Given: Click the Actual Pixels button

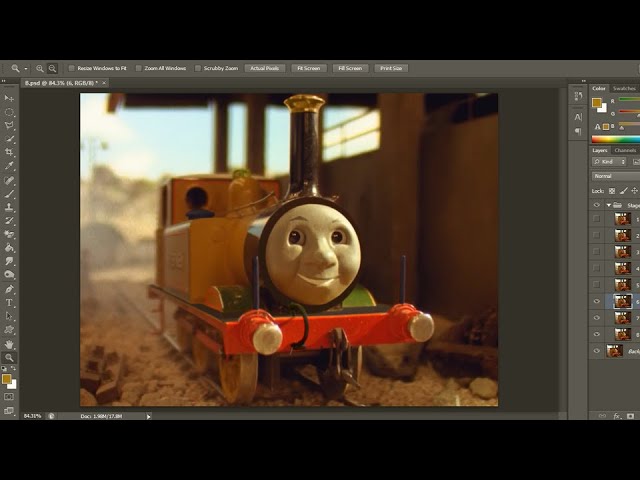Looking at the screenshot, I should pos(264,68).
